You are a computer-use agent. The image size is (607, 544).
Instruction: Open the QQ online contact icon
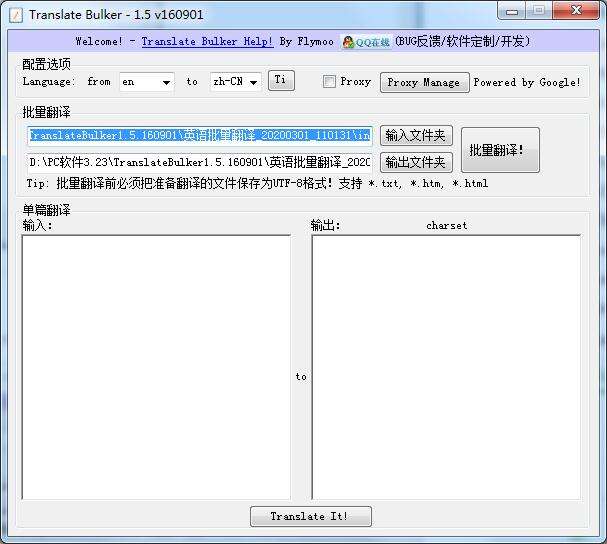pos(366,42)
